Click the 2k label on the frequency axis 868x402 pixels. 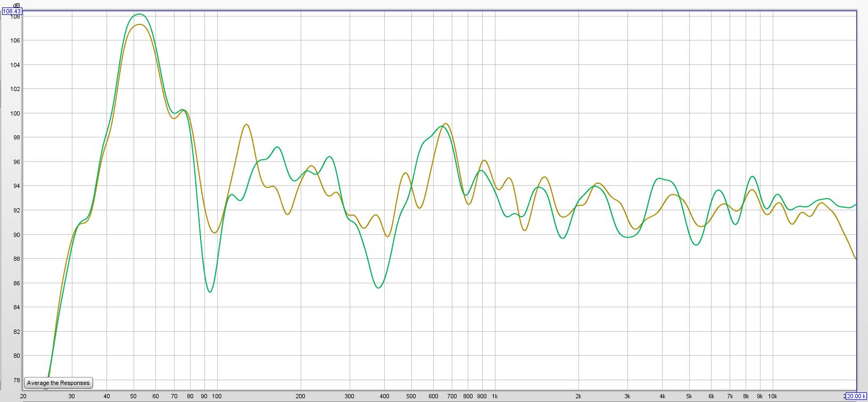(578, 396)
